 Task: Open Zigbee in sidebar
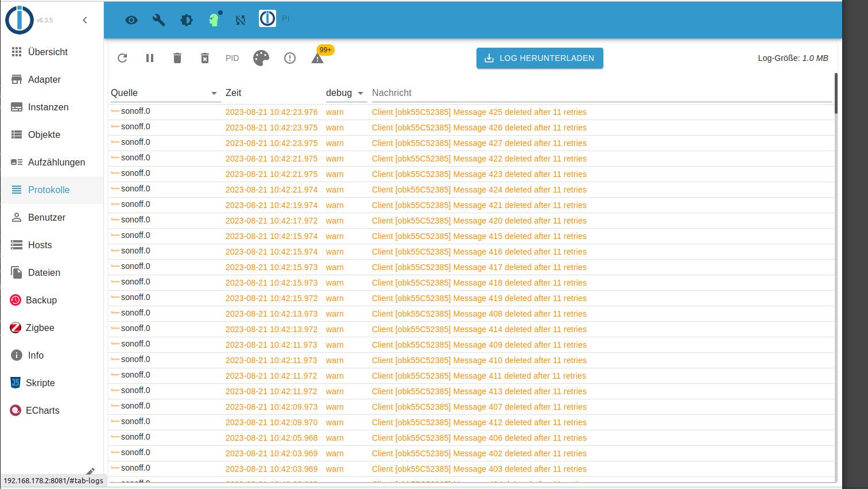52,328
